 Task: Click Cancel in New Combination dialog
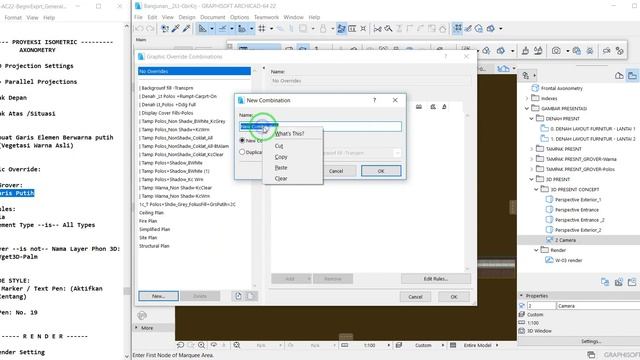coord(336,171)
